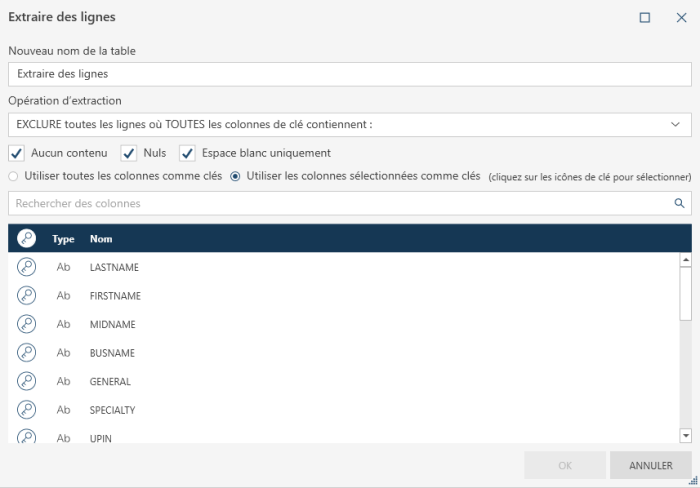Toggle the key icon beside MIDNAME
Image resolution: width=700 pixels, height=488 pixels.
click(27, 324)
